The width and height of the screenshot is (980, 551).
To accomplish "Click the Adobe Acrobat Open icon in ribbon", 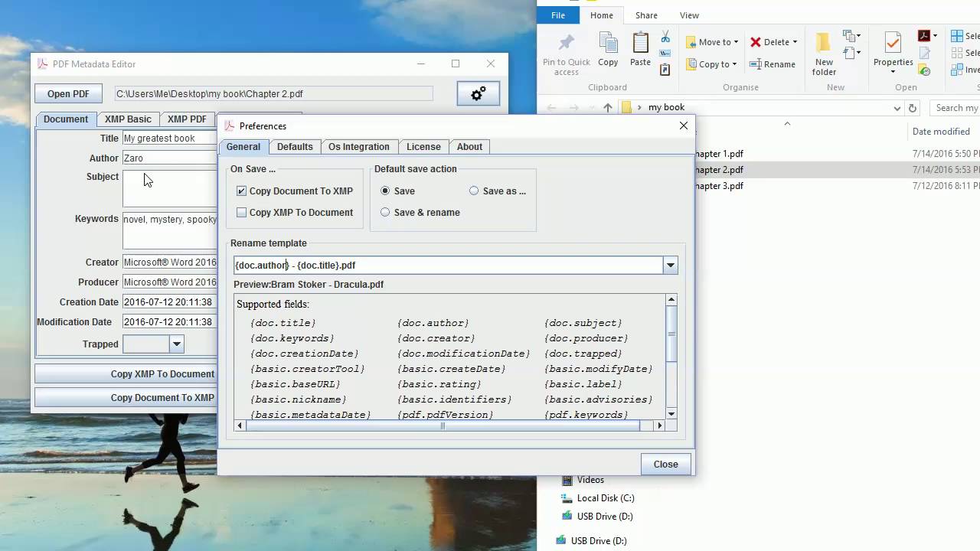I will [x=925, y=36].
